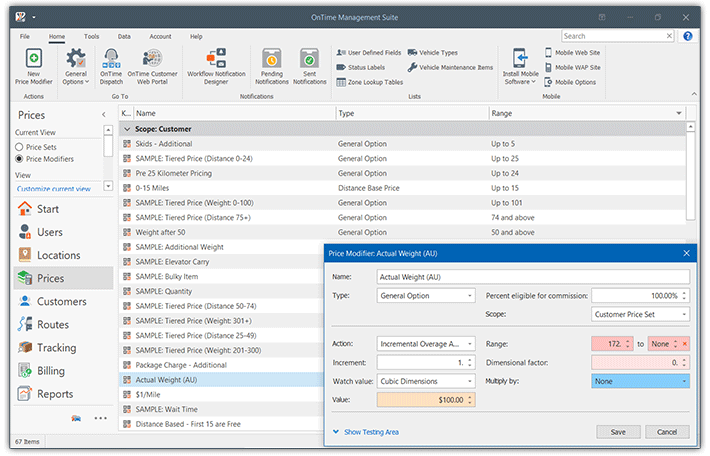Viewport: 710px width, 456px height.
Task: Open Mobile Web Site
Action: click(x=572, y=53)
